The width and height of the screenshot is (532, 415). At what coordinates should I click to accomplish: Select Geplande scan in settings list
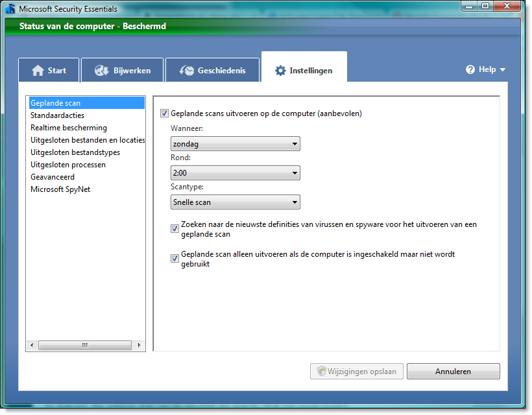pos(87,102)
